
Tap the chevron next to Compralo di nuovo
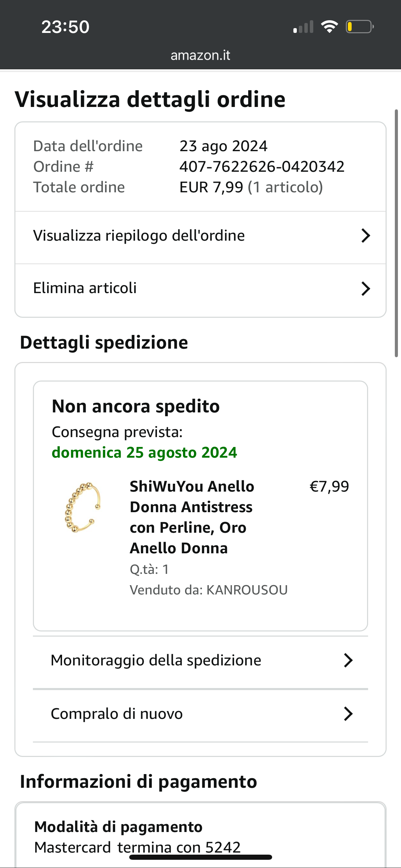(x=348, y=714)
